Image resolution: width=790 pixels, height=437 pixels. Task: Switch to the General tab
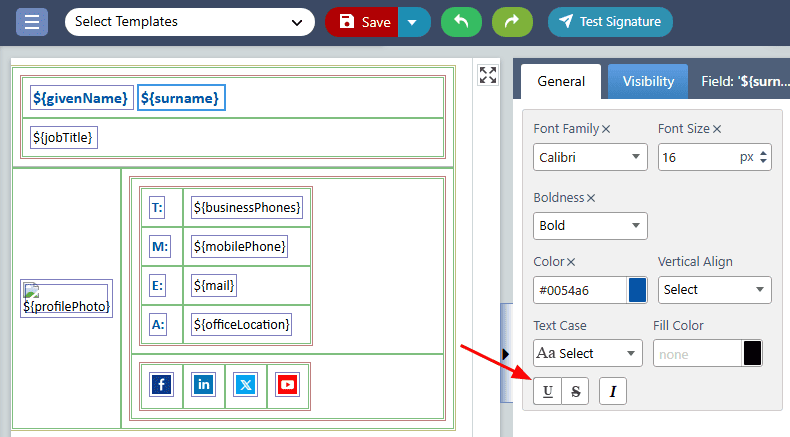[561, 81]
